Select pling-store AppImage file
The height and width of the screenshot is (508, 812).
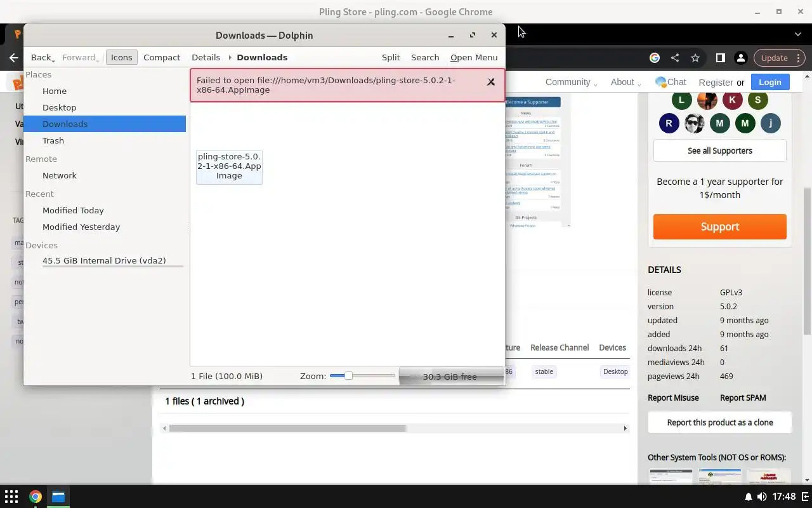click(x=229, y=166)
